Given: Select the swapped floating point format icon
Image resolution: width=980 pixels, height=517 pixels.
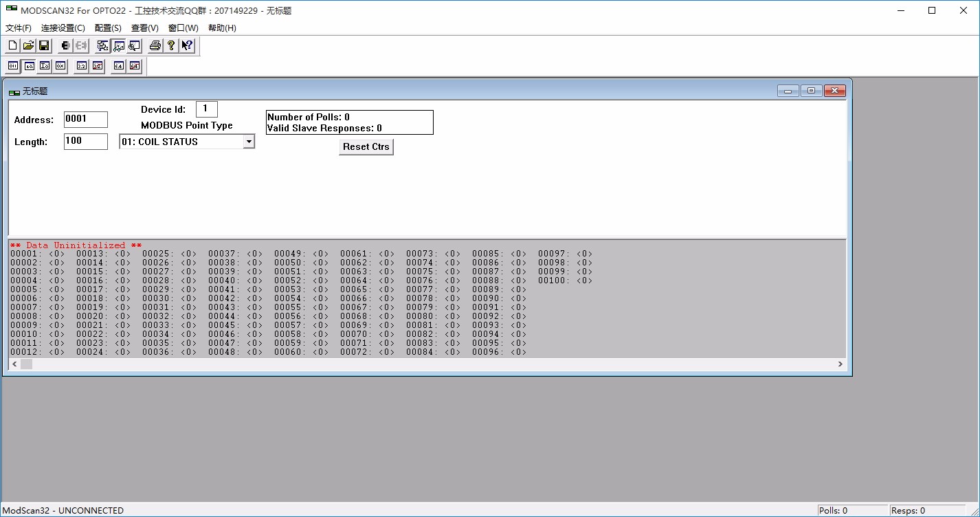Looking at the screenshot, I should pyautogui.click(x=97, y=65).
